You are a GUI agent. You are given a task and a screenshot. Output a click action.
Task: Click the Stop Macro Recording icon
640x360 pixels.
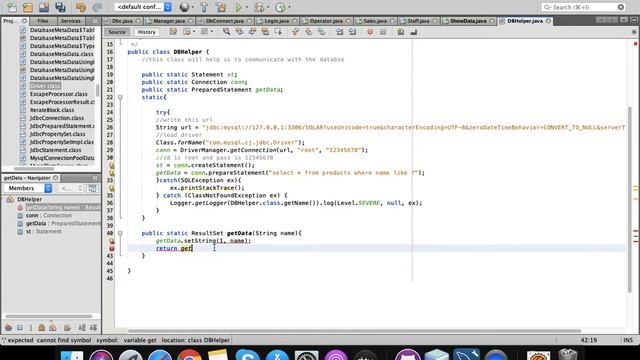coord(383,32)
